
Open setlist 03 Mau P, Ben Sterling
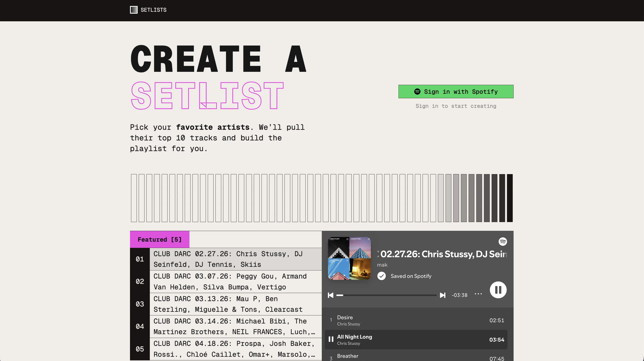pyautogui.click(x=235, y=304)
